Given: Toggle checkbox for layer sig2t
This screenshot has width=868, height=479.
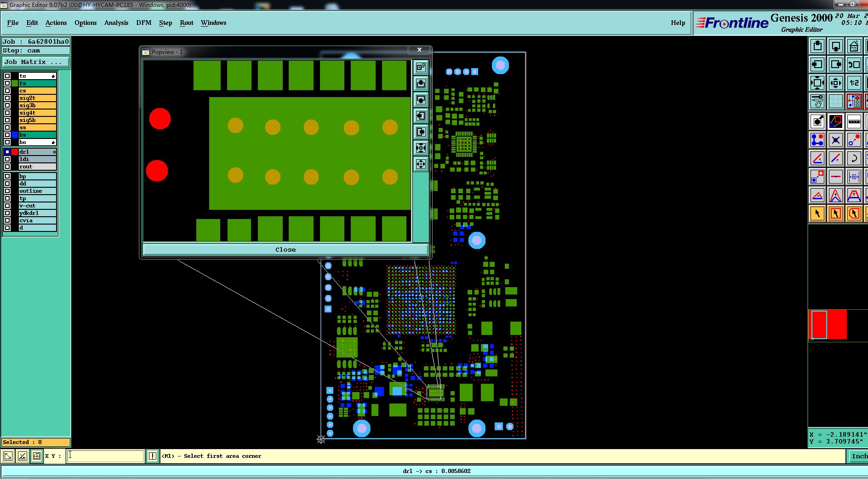Looking at the screenshot, I should [x=7, y=98].
